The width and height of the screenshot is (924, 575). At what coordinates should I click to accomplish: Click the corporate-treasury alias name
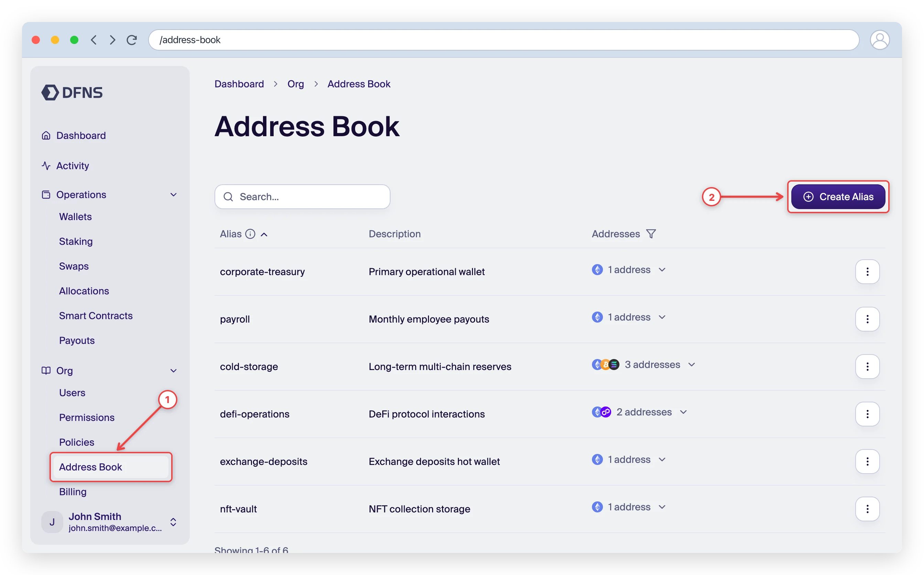(262, 272)
